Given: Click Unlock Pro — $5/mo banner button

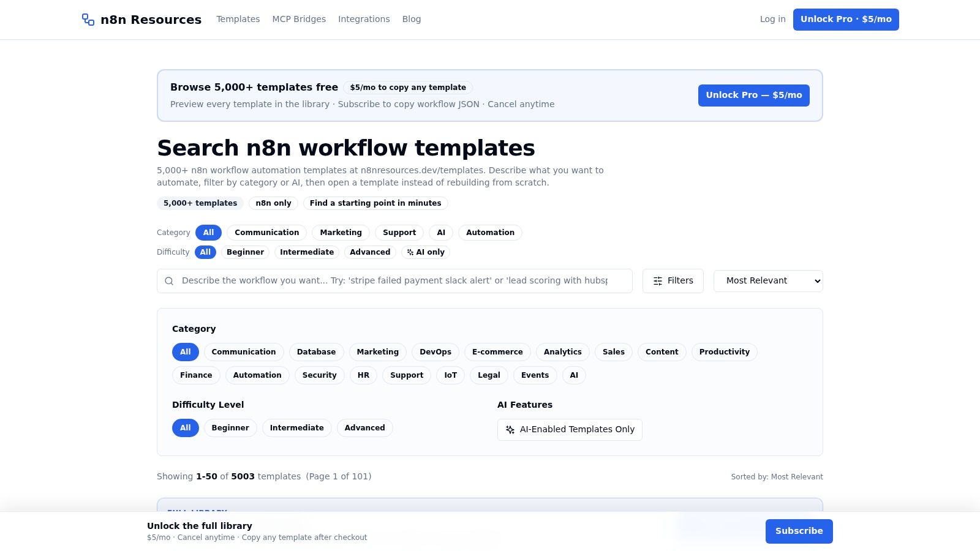Looking at the screenshot, I should [x=753, y=96].
